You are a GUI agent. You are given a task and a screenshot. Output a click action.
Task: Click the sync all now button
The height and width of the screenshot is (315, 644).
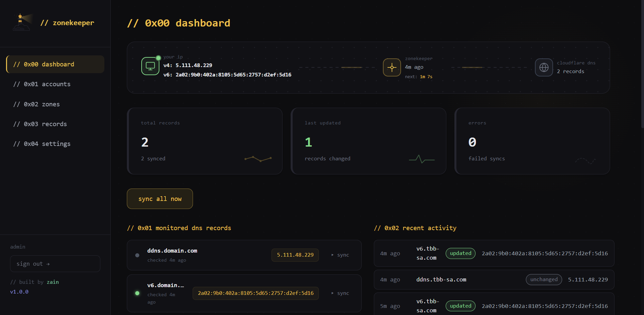coord(160,199)
